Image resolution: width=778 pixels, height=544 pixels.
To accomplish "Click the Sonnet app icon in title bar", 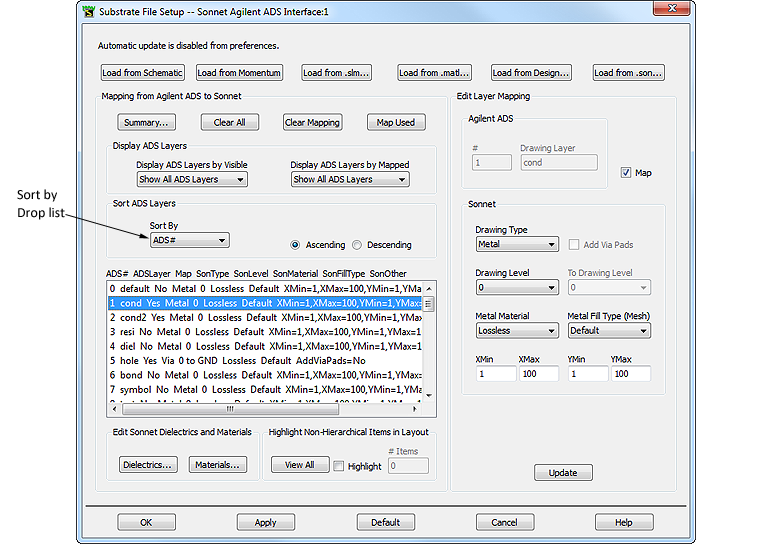I will [x=89, y=11].
